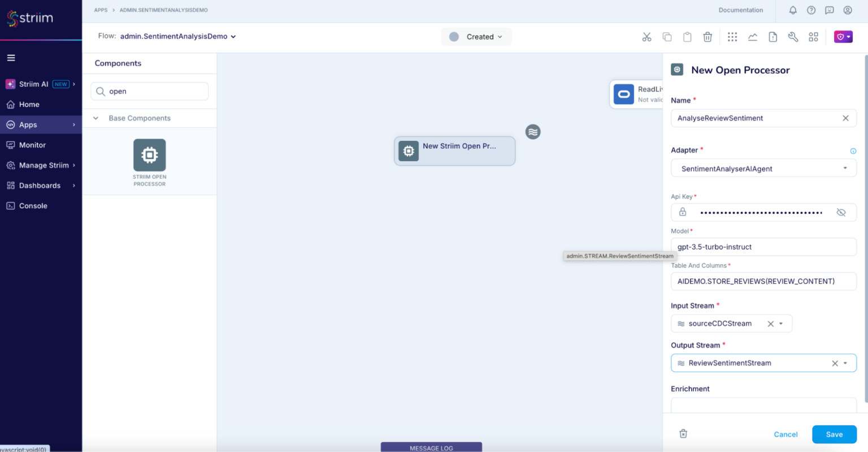This screenshot has width=868, height=452.
Task: Open the Documentation link
Action: click(x=740, y=10)
